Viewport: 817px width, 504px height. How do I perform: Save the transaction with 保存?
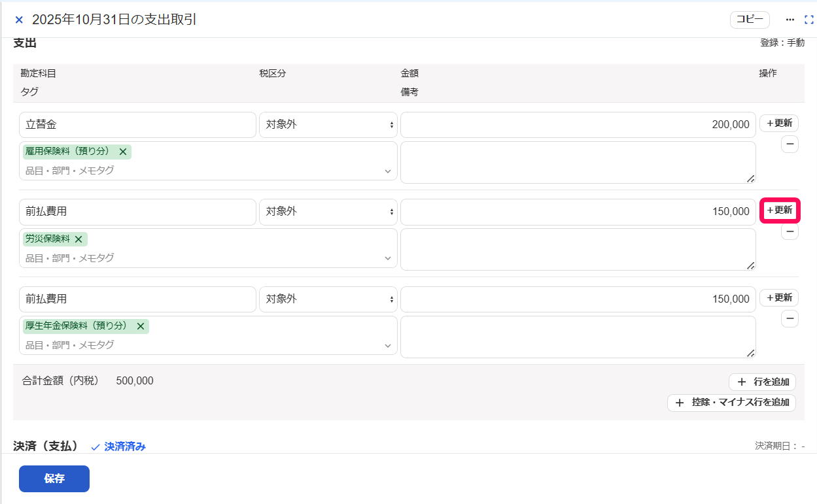pyautogui.click(x=54, y=479)
